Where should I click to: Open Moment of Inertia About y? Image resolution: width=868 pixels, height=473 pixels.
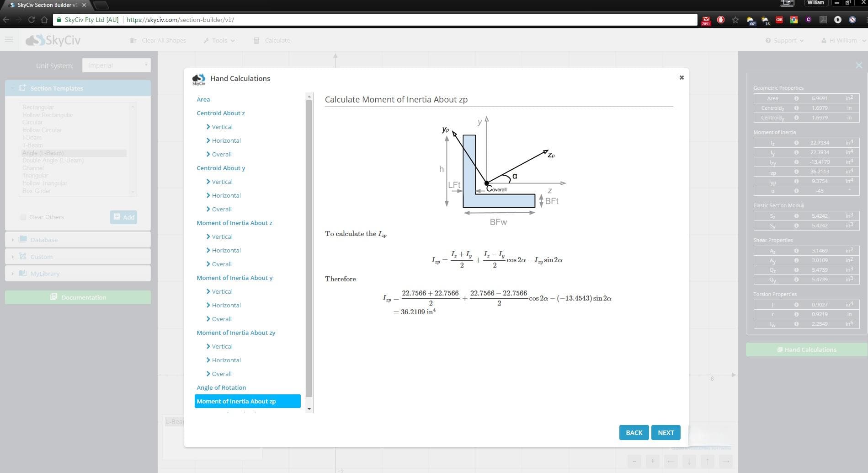pyautogui.click(x=234, y=278)
